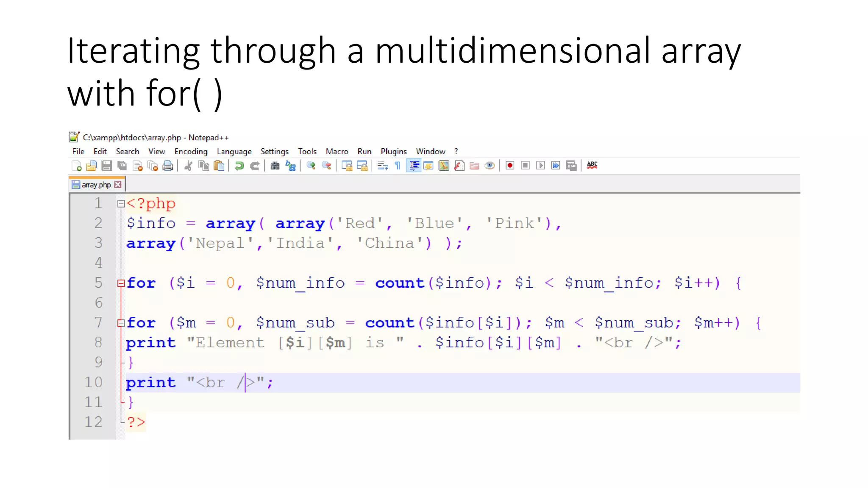The width and height of the screenshot is (868, 488).
Task: Select the array.php document tab
Action: [x=96, y=185]
